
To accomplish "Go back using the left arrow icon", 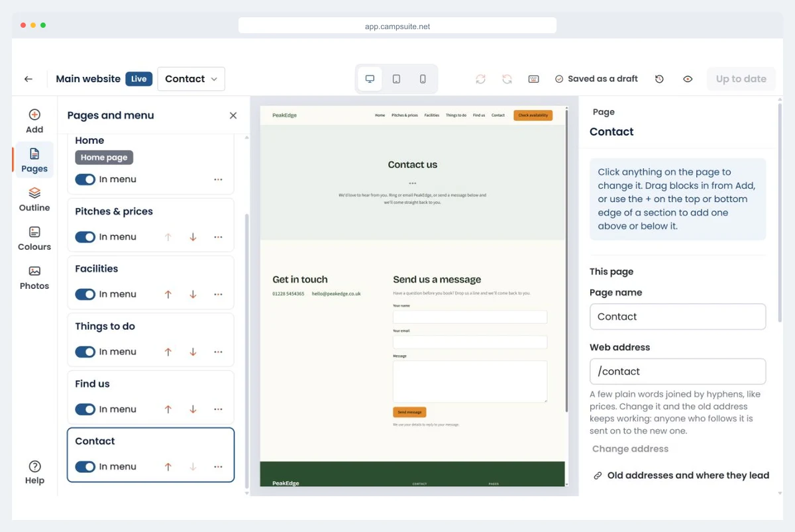I will [28, 79].
